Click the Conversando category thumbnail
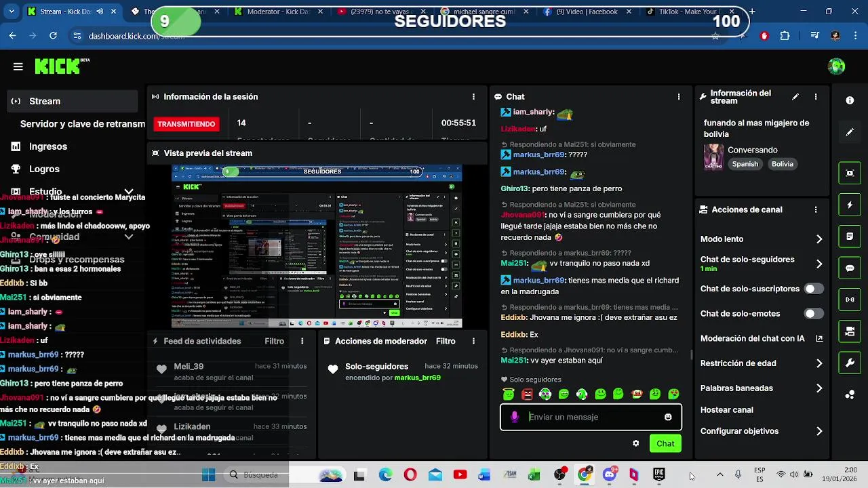Screen dimensions: 868x488 [x=713, y=157]
